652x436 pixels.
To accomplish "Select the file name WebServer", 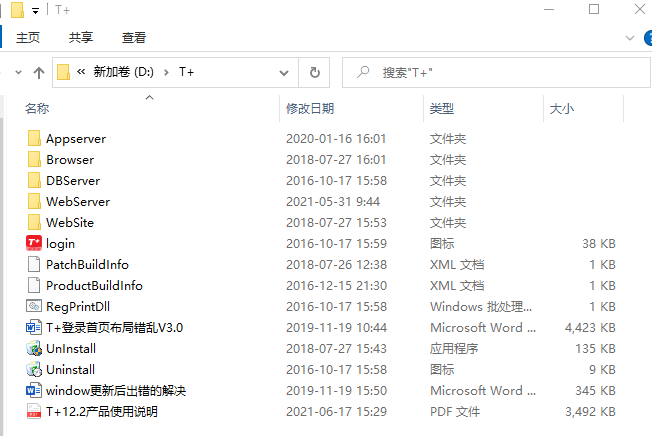I will tap(78, 202).
